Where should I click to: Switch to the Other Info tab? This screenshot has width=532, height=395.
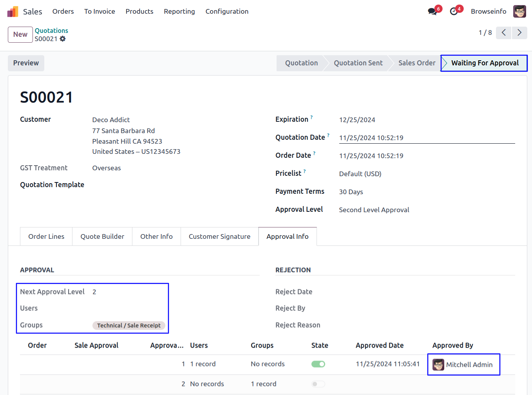point(156,236)
